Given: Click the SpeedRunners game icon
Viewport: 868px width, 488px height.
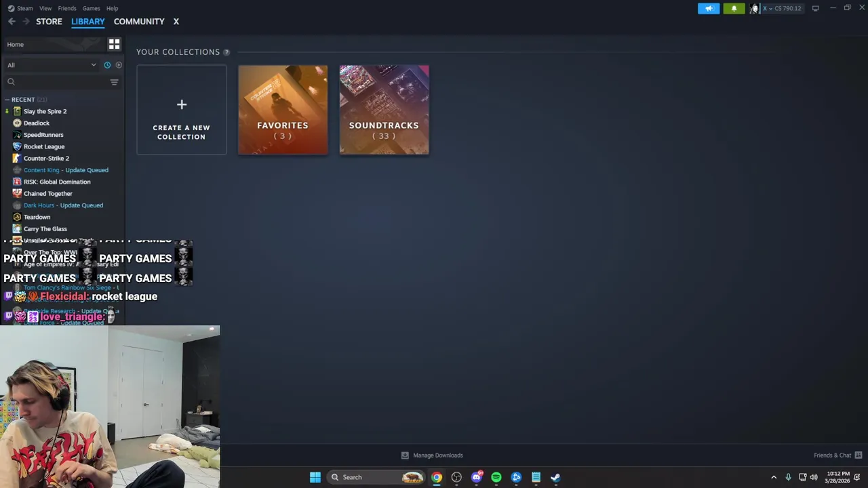Looking at the screenshot, I should click(x=17, y=135).
